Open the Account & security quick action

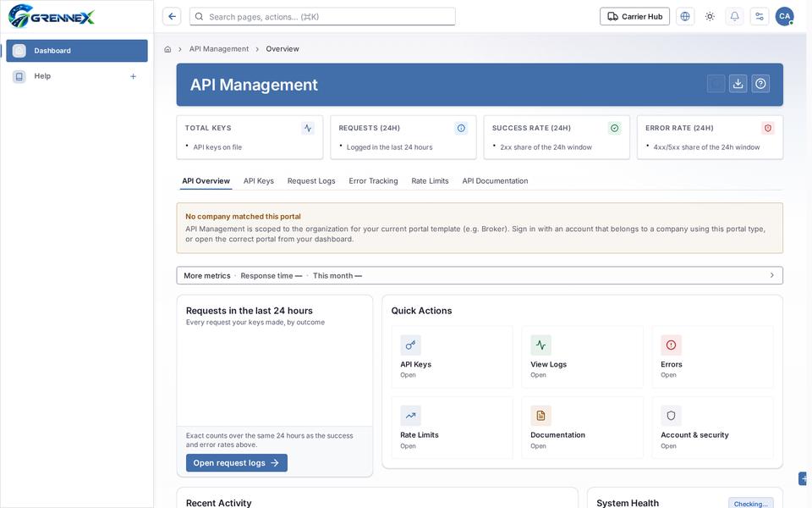712,428
